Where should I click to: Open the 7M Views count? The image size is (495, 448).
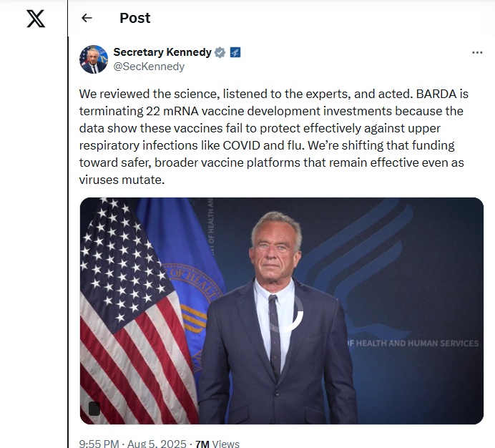click(x=217, y=444)
